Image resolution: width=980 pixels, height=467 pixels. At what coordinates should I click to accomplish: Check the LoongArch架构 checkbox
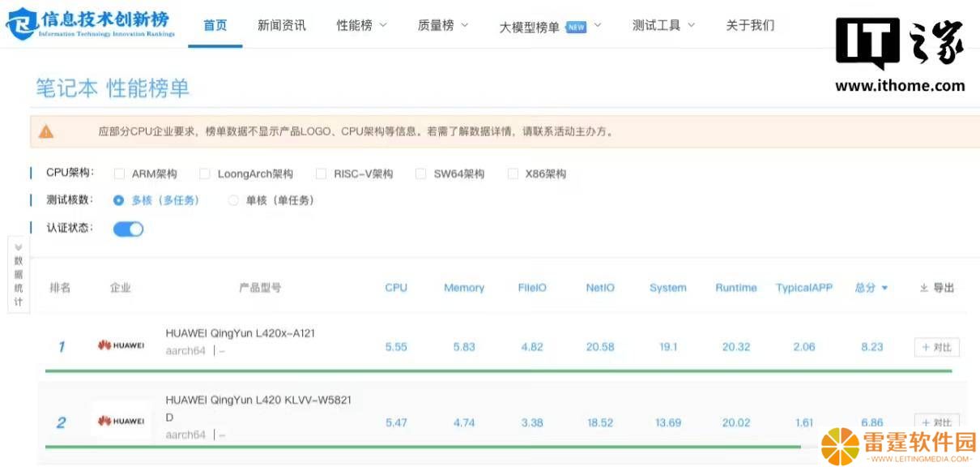click(x=205, y=174)
